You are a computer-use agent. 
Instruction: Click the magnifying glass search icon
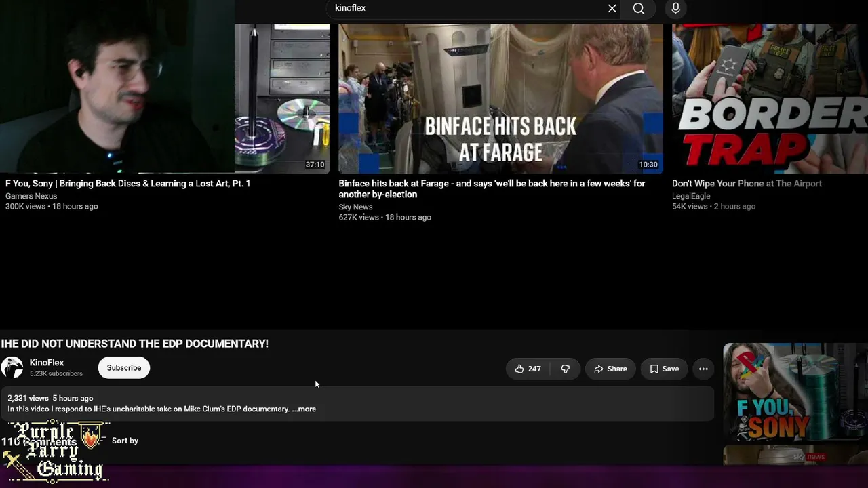(639, 8)
